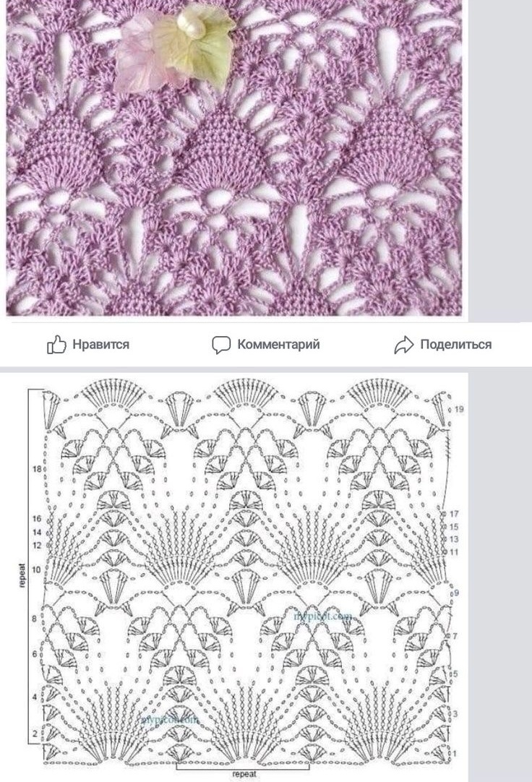Image resolution: width=532 pixels, height=782 pixels.
Task: Click the leaf decoration on the photo
Action: 174,49
